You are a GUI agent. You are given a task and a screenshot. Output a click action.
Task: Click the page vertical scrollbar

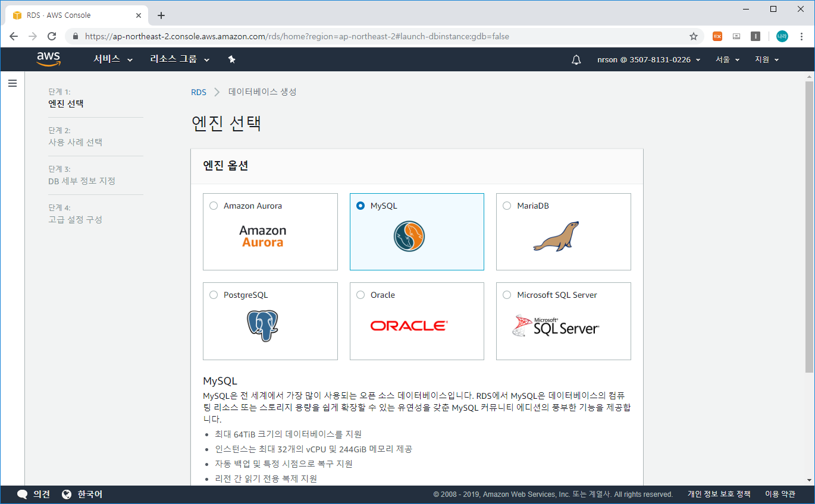[809, 227]
